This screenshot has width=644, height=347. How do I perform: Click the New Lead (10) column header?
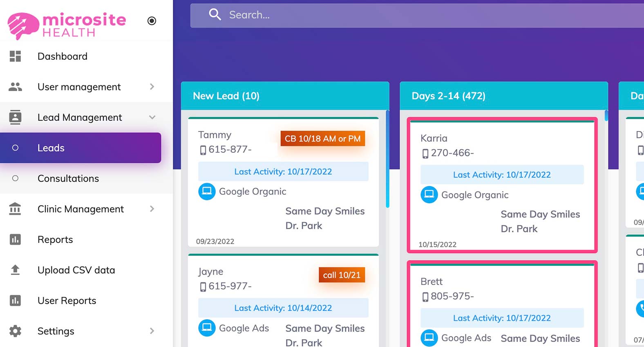click(x=285, y=96)
